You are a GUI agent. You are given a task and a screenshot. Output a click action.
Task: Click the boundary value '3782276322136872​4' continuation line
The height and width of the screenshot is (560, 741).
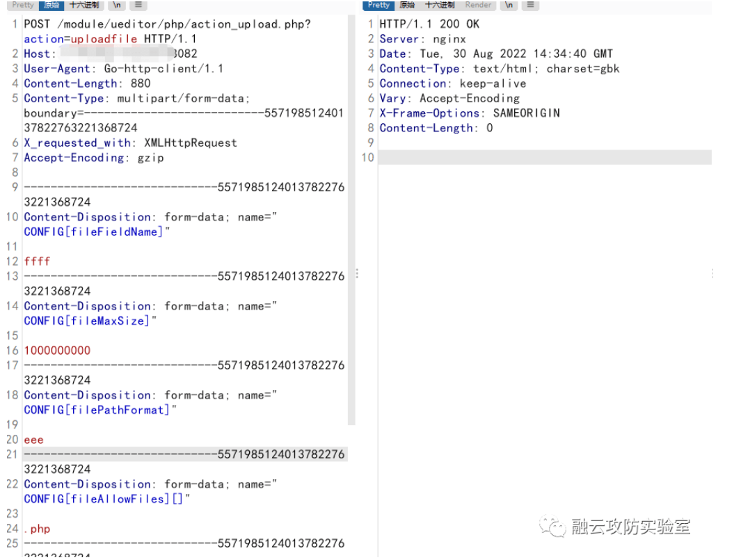coord(81,128)
